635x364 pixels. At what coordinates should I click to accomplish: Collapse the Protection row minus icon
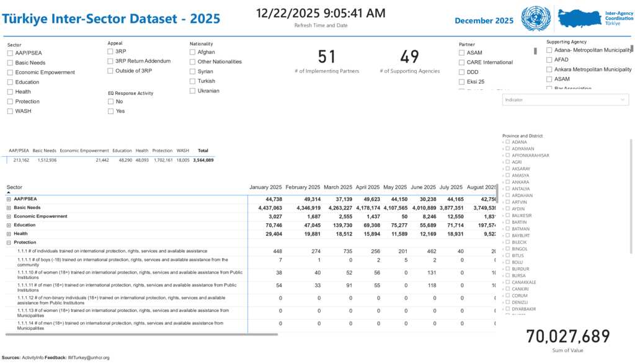coord(9,242)
